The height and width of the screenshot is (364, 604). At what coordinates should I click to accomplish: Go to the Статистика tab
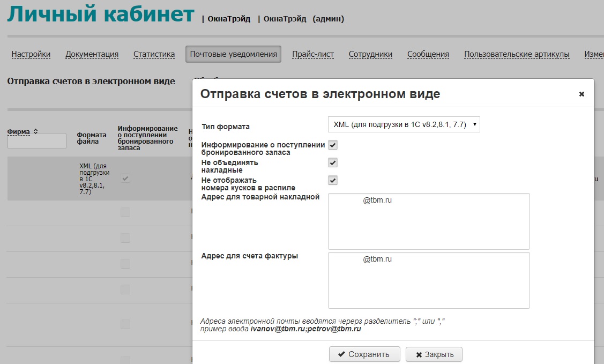coord(154,54)
